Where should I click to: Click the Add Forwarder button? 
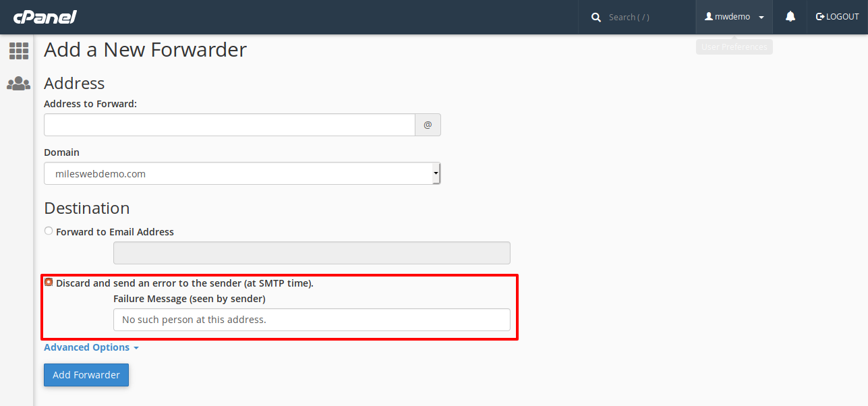click(86, 375)
